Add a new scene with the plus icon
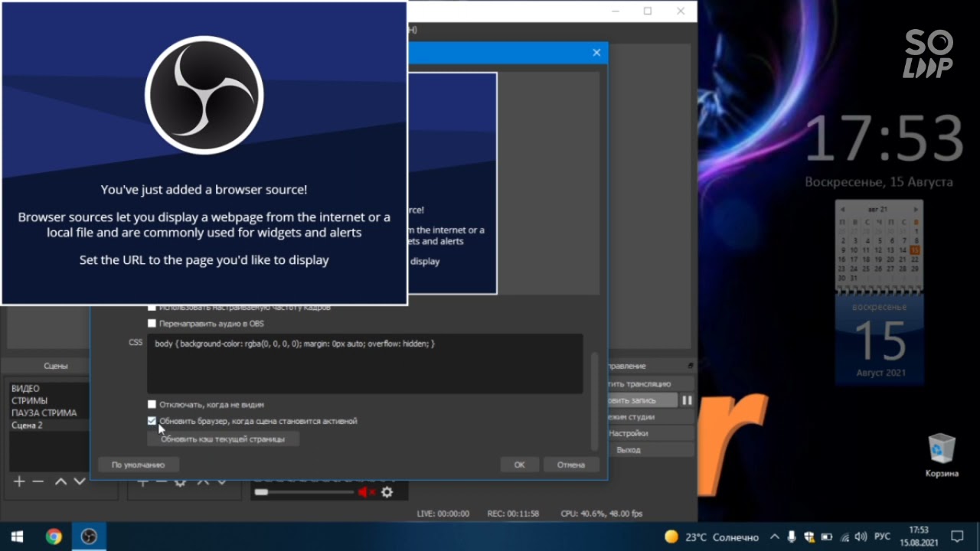 click(x=19, y=481)
